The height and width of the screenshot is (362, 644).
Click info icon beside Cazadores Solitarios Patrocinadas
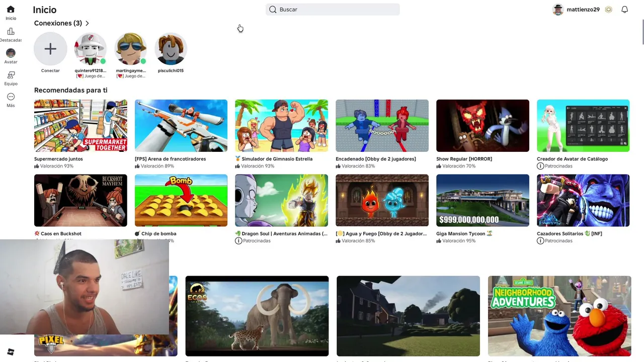[x=540, y=241]
